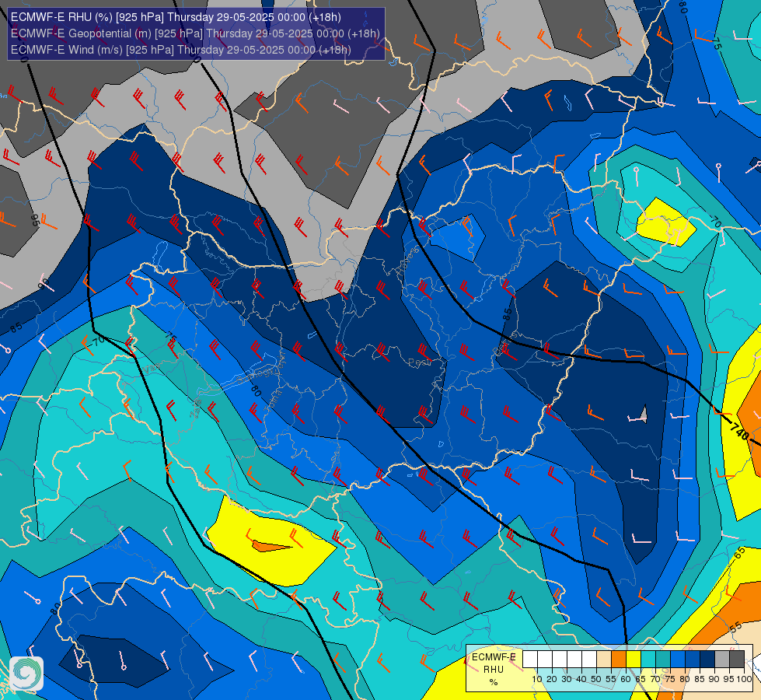Click the 65 contour label on the map
Viewport: 761px width, 700px height.
pyautogui.click(x=740, y=552)
